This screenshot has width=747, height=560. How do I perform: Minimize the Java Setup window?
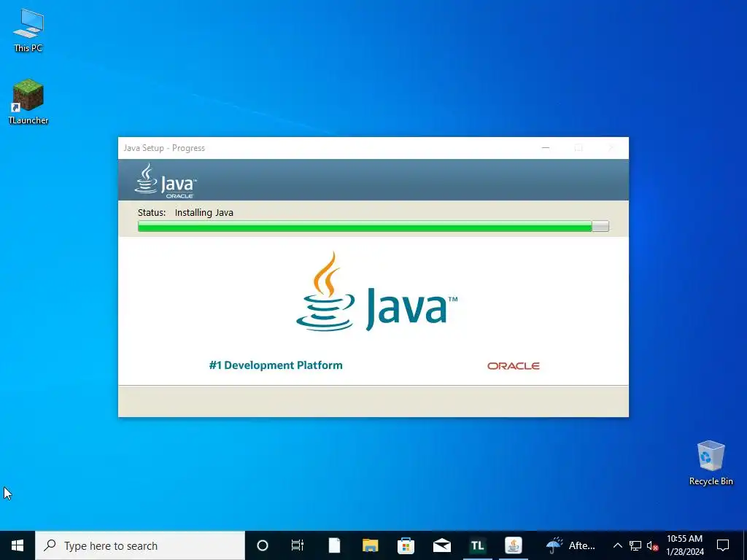(x=546, y=148)
